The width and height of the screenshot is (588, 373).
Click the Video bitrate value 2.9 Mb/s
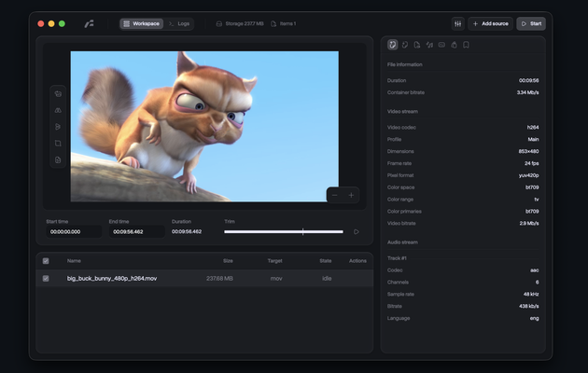pos(529,223)
